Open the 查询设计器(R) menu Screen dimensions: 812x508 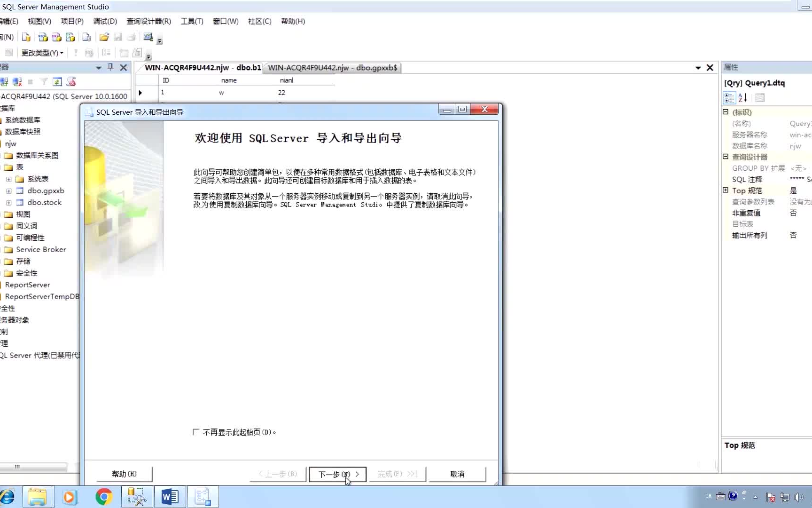(x=148, y=21)
